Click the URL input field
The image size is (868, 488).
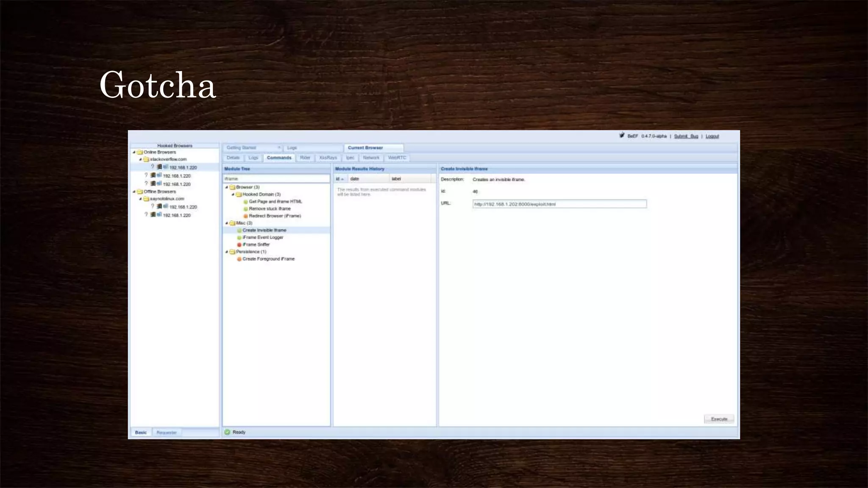559,204
